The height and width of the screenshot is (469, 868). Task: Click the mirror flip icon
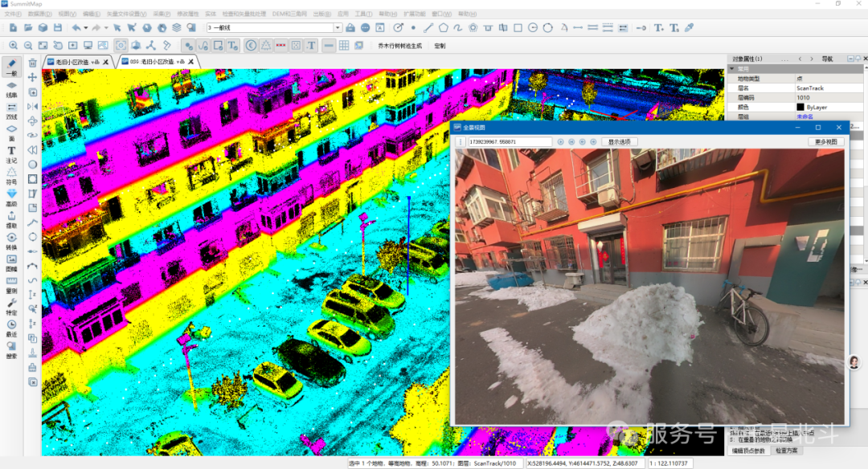[x=33, y=106]
